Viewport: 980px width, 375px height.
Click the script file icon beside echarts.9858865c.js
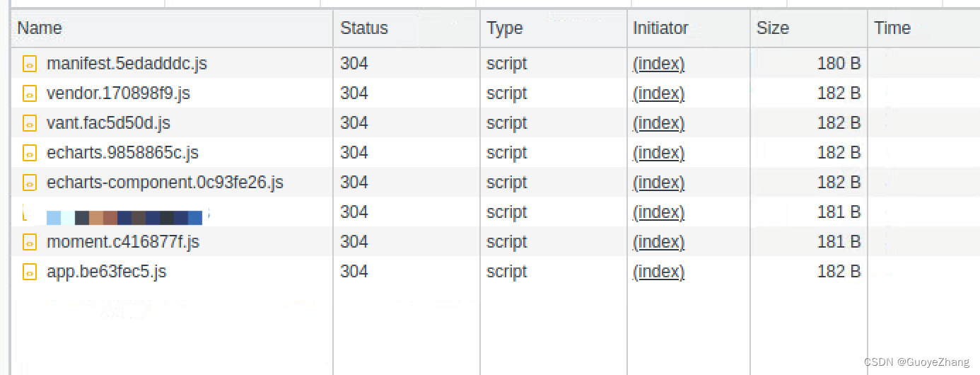click(30, 154)
